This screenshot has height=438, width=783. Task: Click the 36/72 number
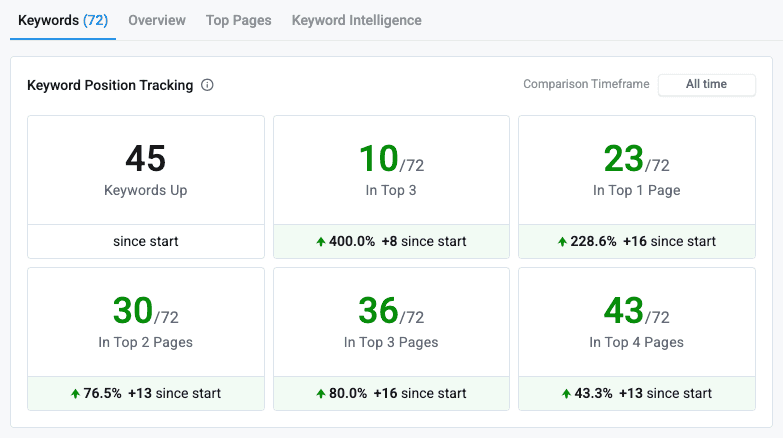pos(391,311)
